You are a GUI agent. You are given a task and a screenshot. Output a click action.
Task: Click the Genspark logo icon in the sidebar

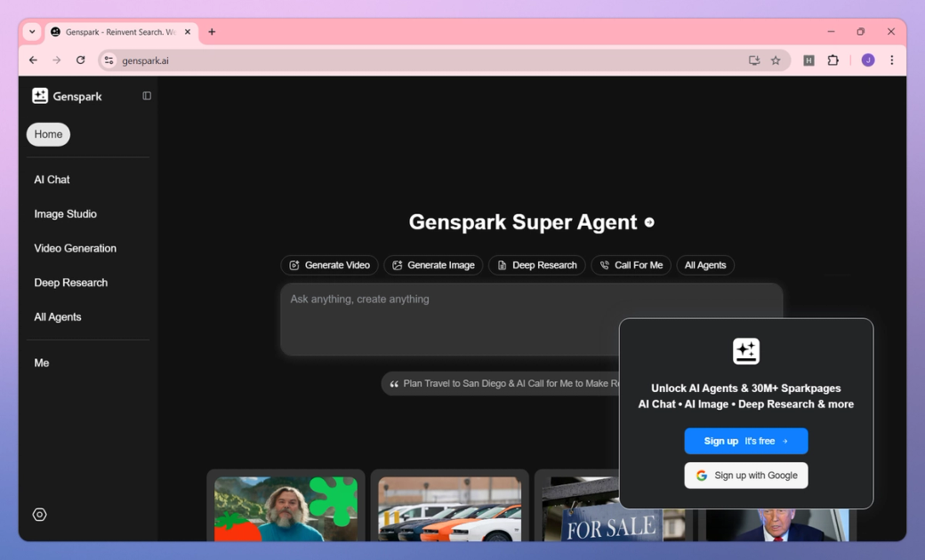[40, 95]
